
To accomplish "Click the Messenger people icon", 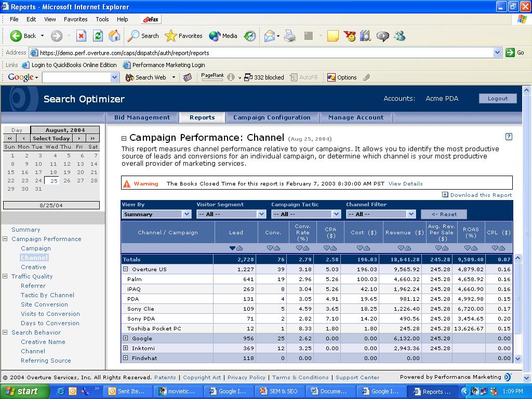I will [400, 36].
